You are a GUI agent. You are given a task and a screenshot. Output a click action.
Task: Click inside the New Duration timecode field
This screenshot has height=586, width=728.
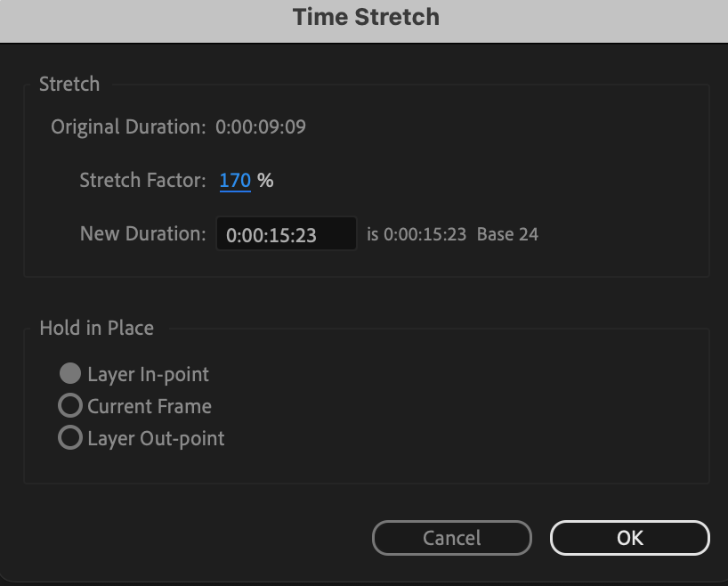click(285, 235)
